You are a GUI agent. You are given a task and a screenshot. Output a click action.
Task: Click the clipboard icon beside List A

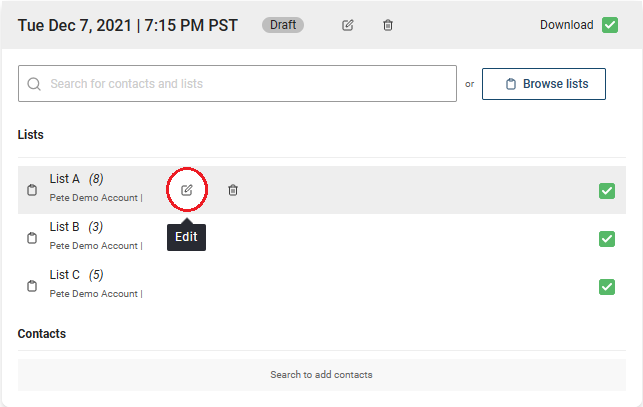(x=32, y=190)
